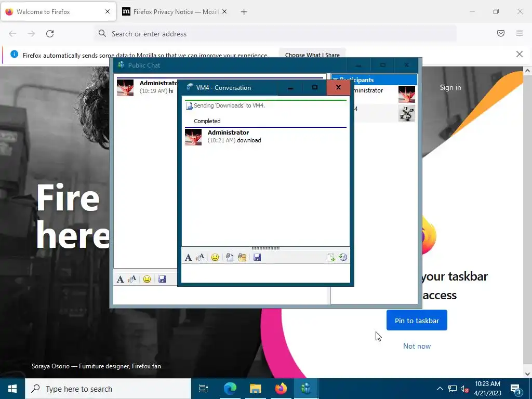
Task: Show hidden system tray icons
Action: pyautogui.click(x=440, y=389)
